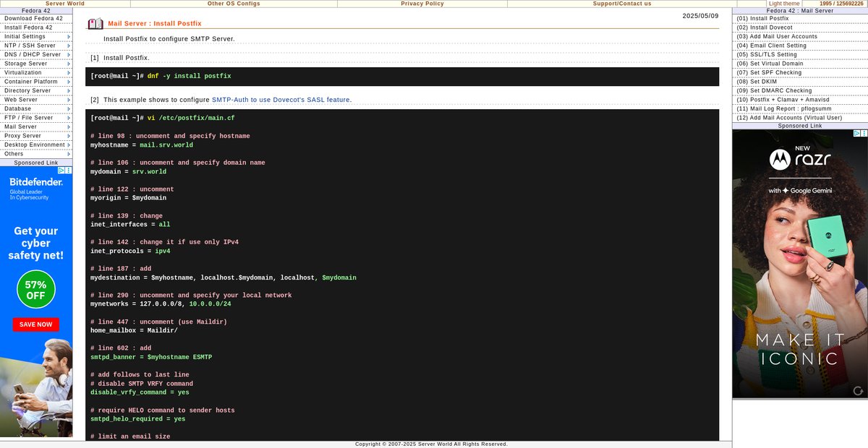Click inet_interfaces = all line
Screen dimensions: 868x448
[130, 225]
